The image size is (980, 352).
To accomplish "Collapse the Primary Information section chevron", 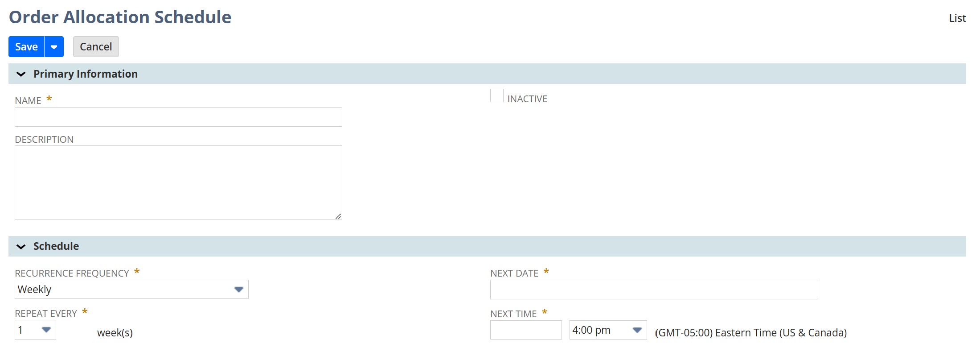I will 21,74.
